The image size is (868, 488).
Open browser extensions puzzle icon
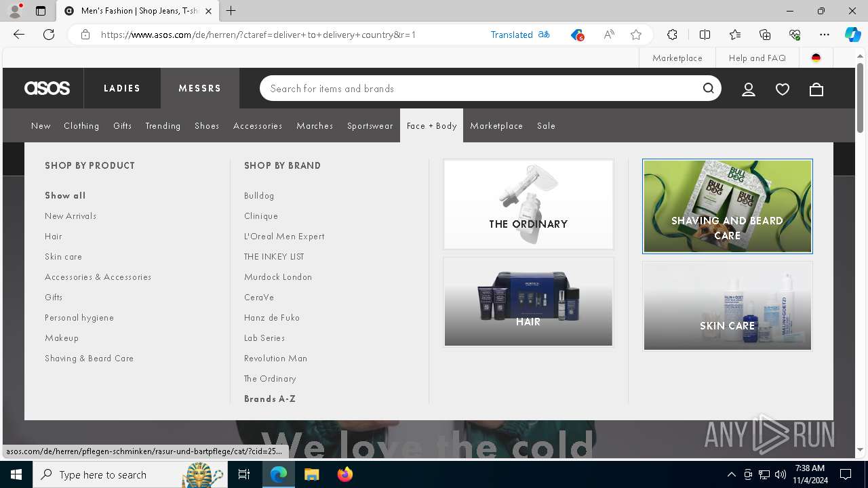[x=672, y=35]
